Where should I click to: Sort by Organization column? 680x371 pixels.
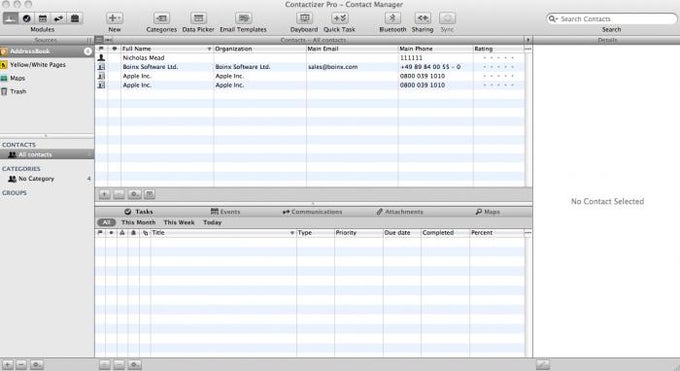coord(260,49)
